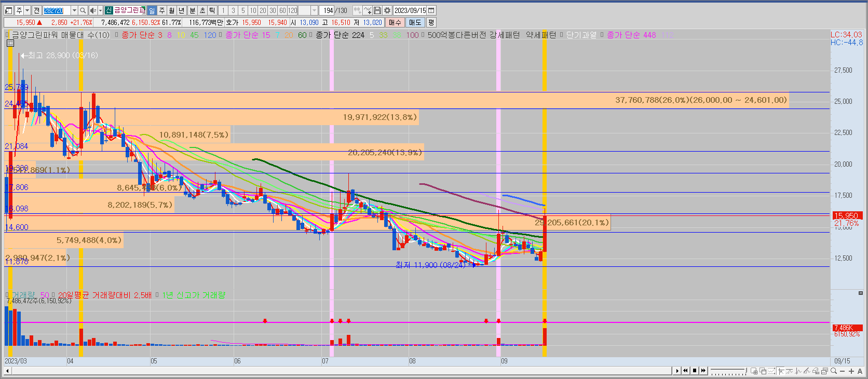Viewport: 868px width, 379px height.
Task: Click the compare stocks icon left of indicator add
Action: [357, 10]
